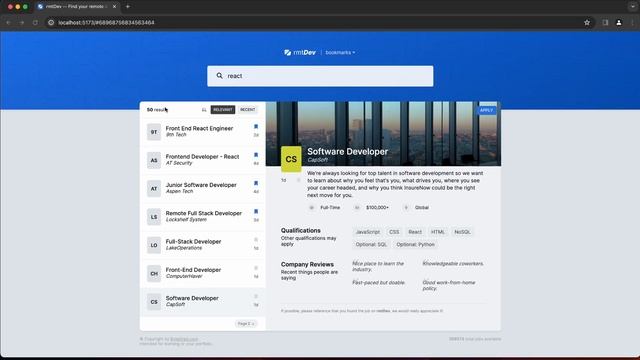Image resolution: width=640 pixels, height=360 pixels.
Task: Open the ByteGrad.com footer link
Action: 184,339
